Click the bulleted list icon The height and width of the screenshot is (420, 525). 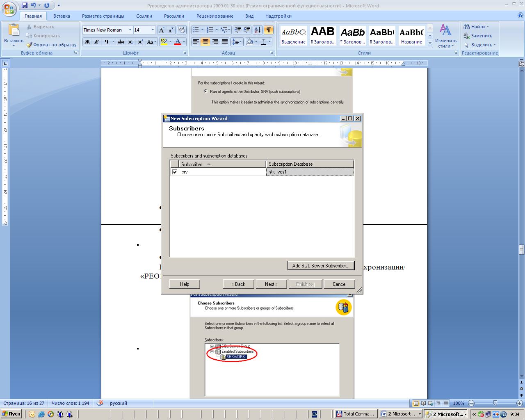(x=196, y=30)
